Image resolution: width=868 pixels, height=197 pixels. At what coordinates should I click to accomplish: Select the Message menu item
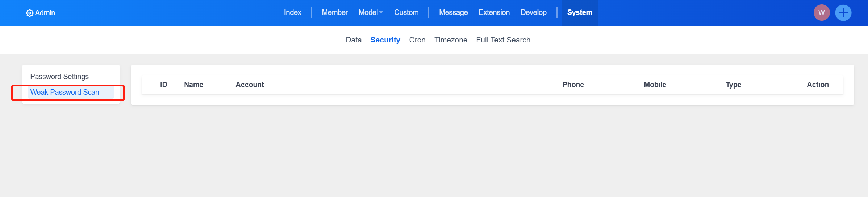[453, 13]
